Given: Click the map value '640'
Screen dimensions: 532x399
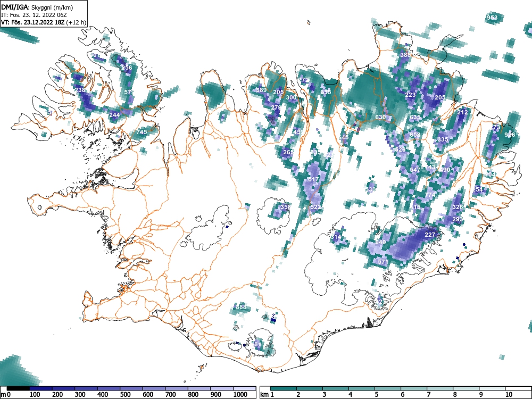Looking at the screenshot, I should [380, 242].
